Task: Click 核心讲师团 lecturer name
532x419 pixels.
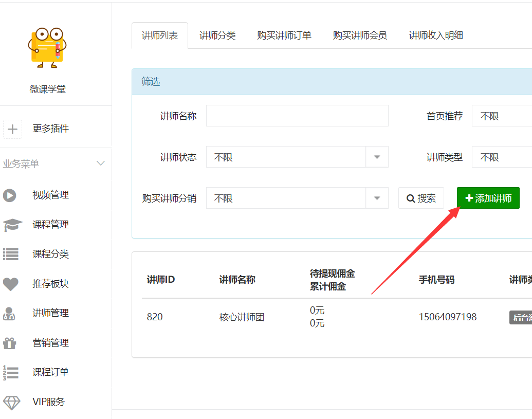Action: click(242, 317)
